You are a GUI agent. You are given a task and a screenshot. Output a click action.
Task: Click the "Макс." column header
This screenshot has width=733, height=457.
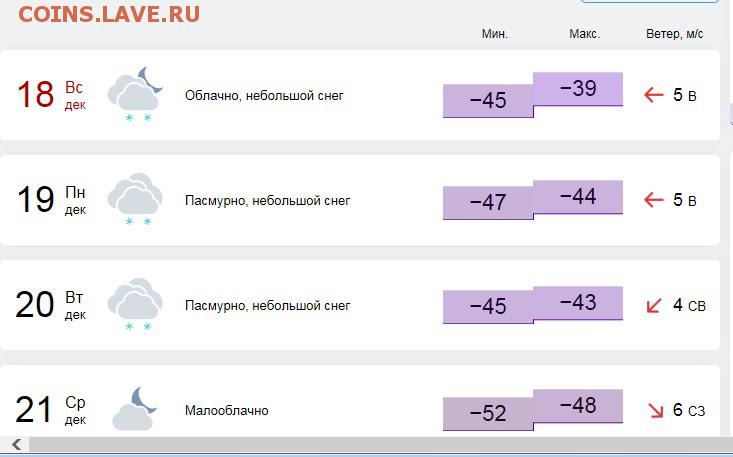click(585, 34)
